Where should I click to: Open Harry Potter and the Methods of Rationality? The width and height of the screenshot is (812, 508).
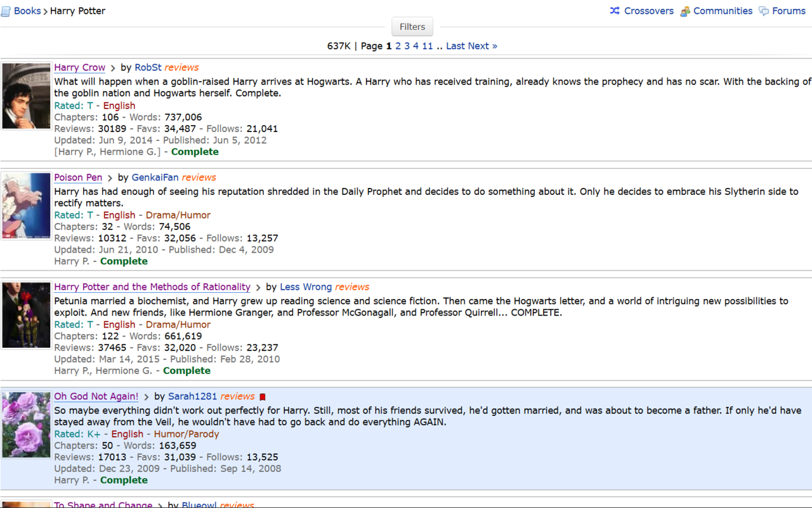tap(152, 287)
